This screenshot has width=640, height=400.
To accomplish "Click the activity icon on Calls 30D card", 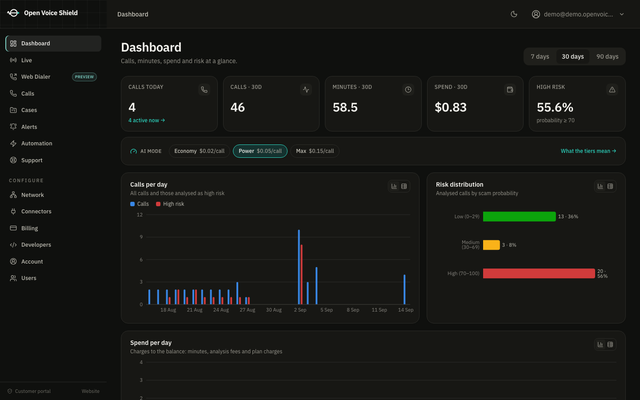I will (x=306, y=90).
